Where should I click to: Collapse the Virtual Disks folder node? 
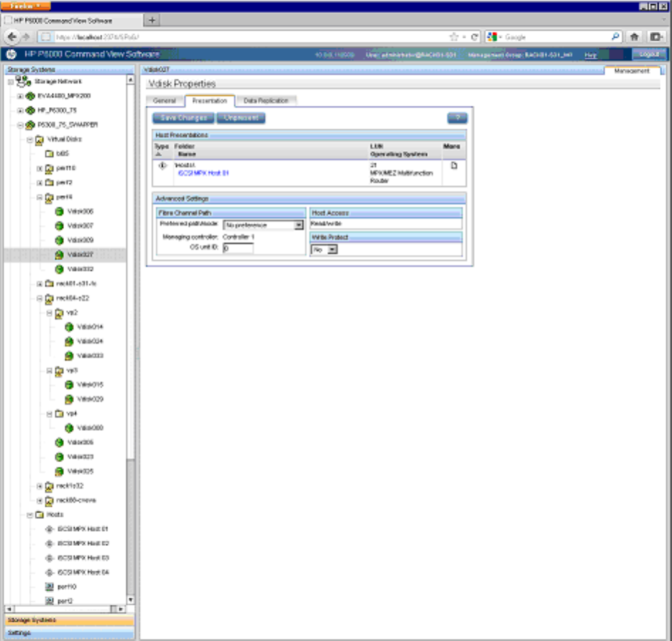(x=30, y=140)
